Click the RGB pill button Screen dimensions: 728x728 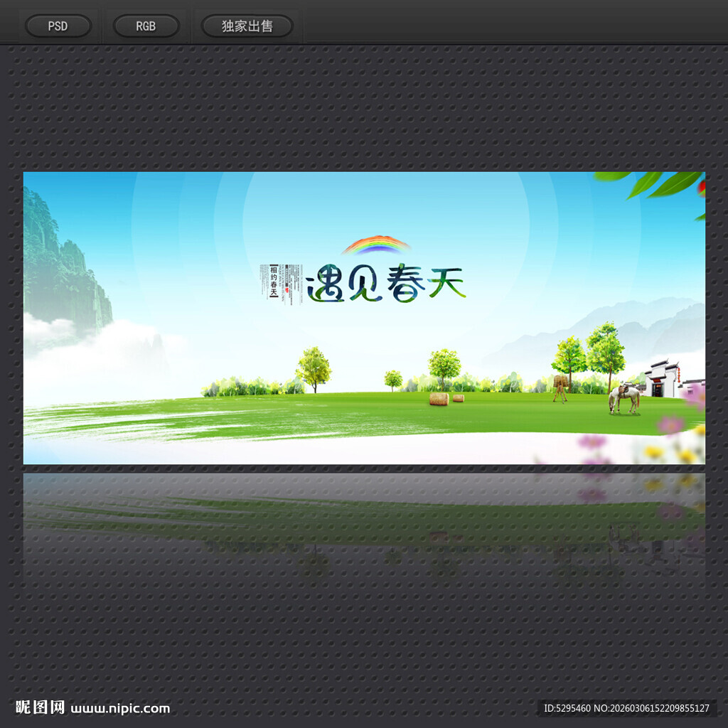[146, 26]
